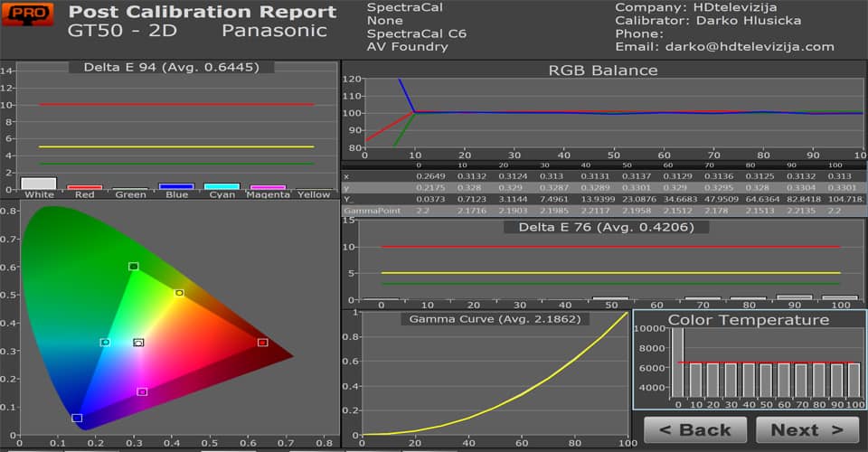Open the darko@hdtelevizija.com email address
The width and height of the screenshot is (868, 452).
click(x=750, y=46)
